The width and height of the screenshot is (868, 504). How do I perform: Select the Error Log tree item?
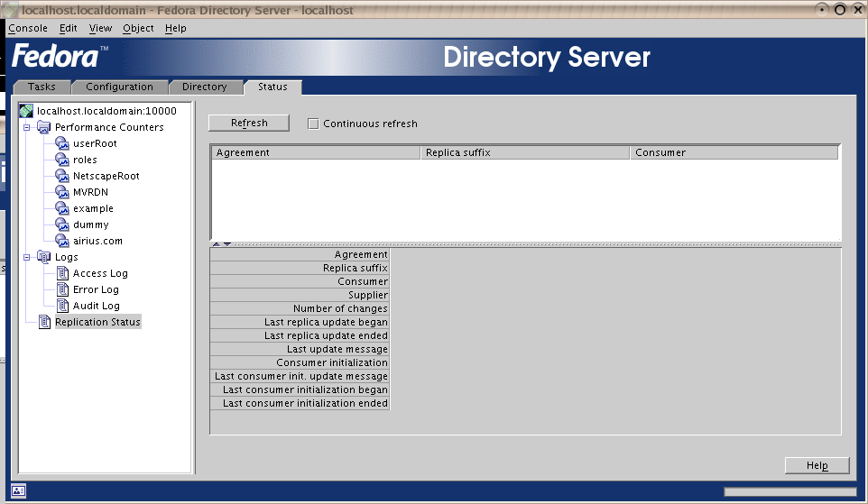[x=96, y=289]
